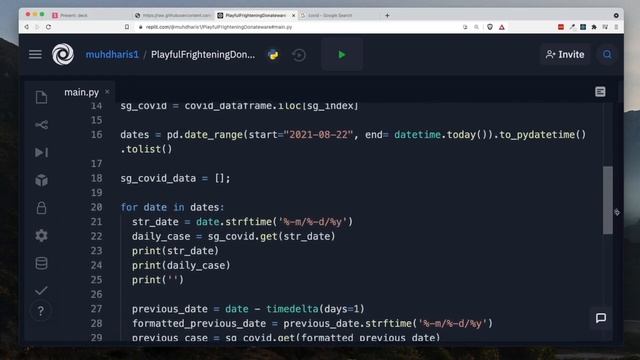
Task: Click the "2021-08-22" date string
Action: pyautogui.click(x=318, y=135)
